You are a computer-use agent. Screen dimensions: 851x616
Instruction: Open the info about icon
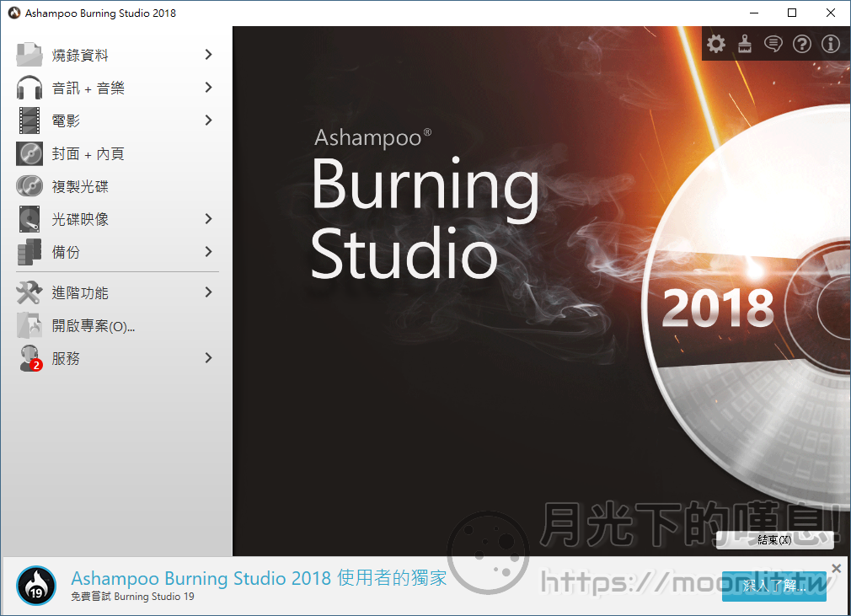(831, 44)
